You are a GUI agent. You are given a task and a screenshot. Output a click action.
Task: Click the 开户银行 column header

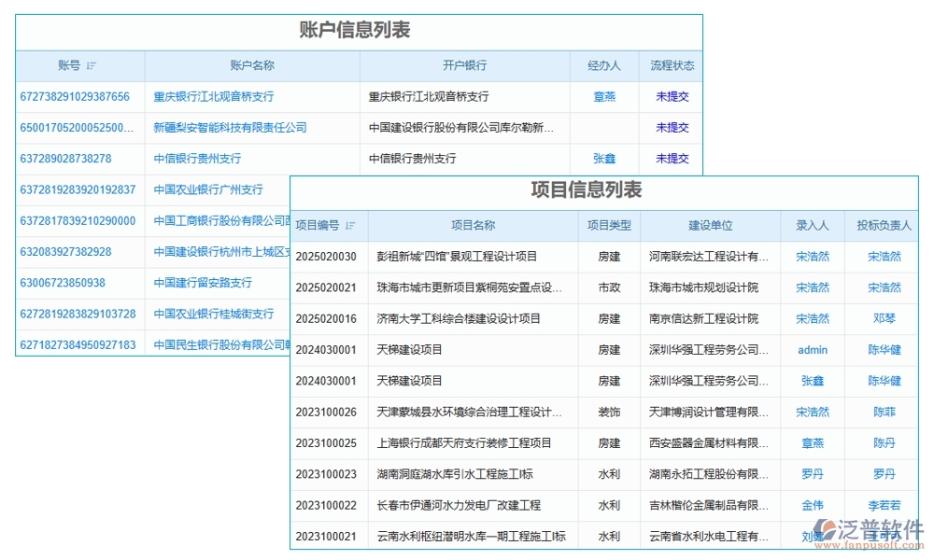pyautogui.click(x=465, y=65)
